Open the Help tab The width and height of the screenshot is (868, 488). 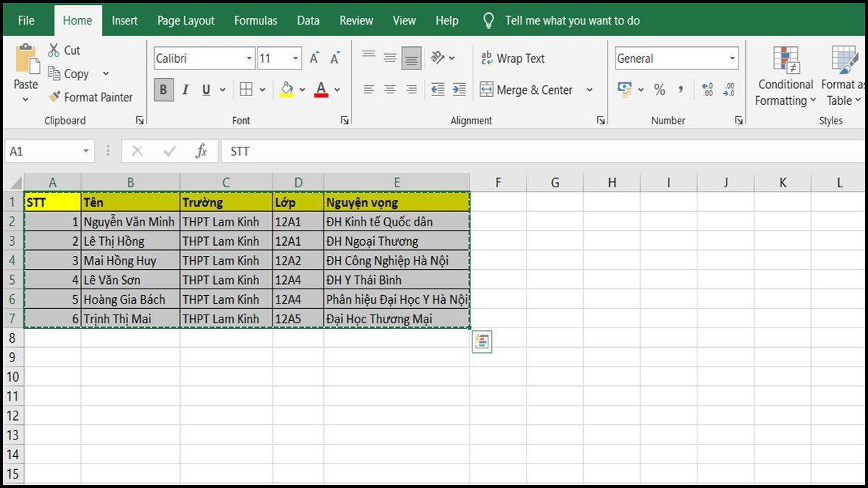click(x=447, y=20)
